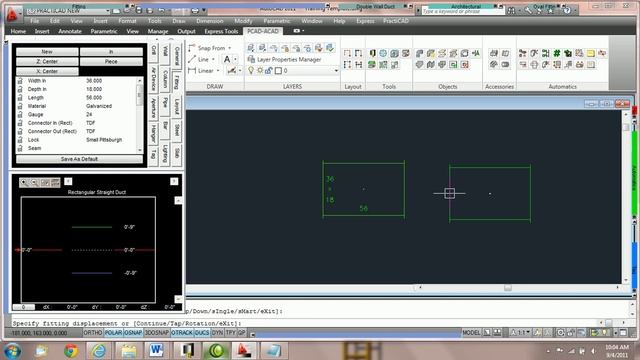This screenshot has width=640, height=360.
Task: Toggle DUCS in status bar
Action: coord(202,333)
